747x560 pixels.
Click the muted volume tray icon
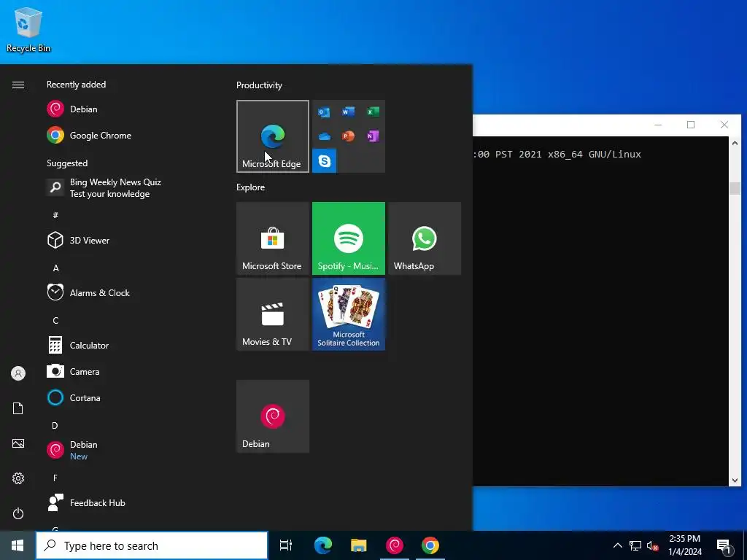(x=652, y=545)
